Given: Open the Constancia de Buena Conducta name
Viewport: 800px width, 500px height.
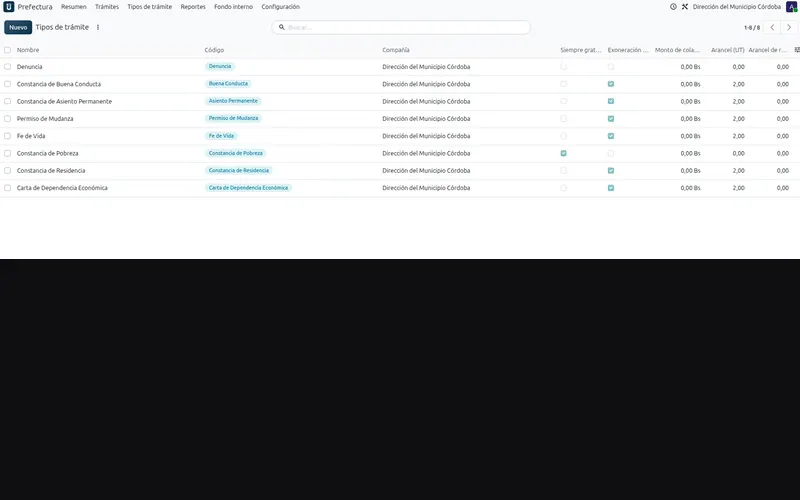Looking at the screenshot, I should point(59,84).
